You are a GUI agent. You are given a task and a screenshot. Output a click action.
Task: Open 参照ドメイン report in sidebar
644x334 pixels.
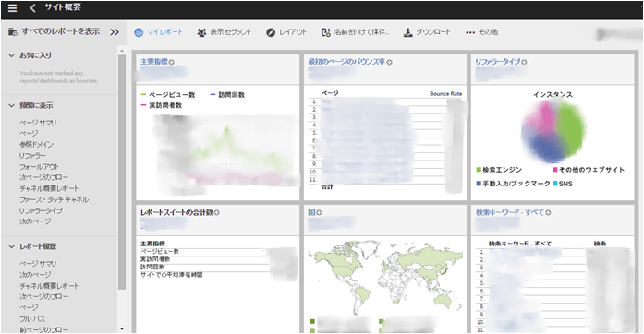point(36,145)
